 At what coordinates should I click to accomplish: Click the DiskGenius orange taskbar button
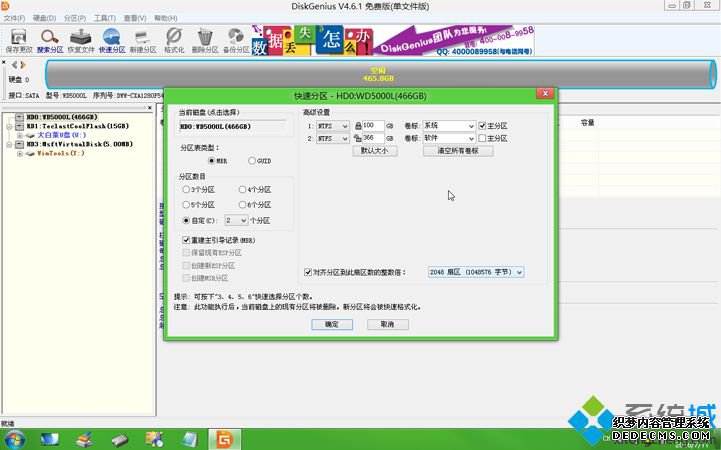tap(225, 440)
